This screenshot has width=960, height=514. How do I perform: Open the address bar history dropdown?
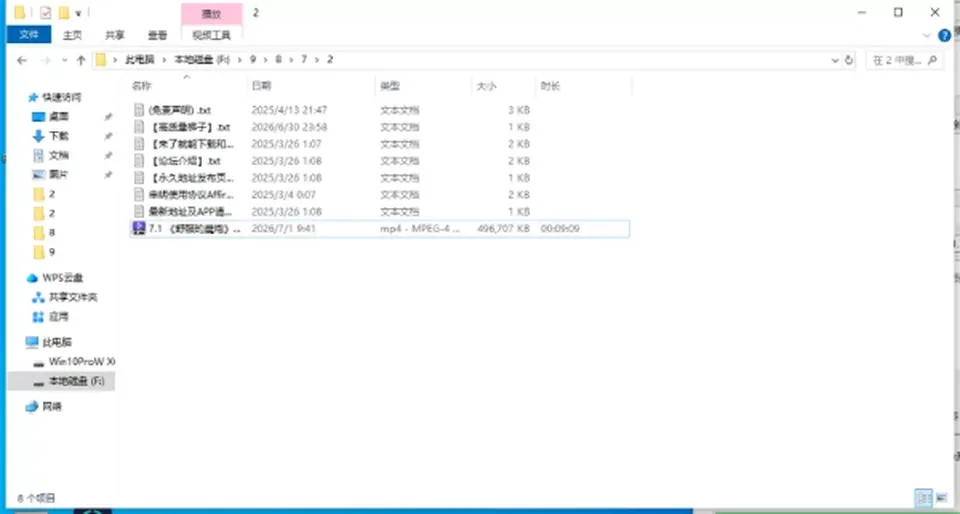[x=834, y=60]
